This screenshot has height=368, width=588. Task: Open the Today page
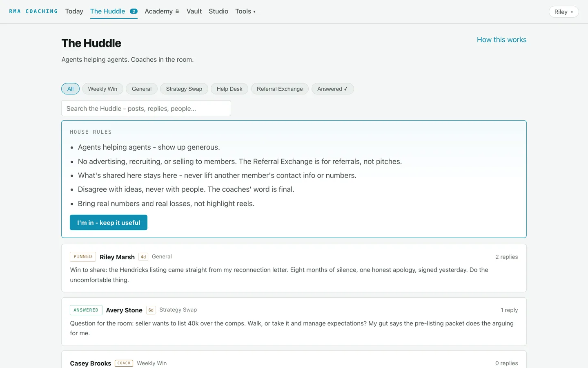coord(74,11)
